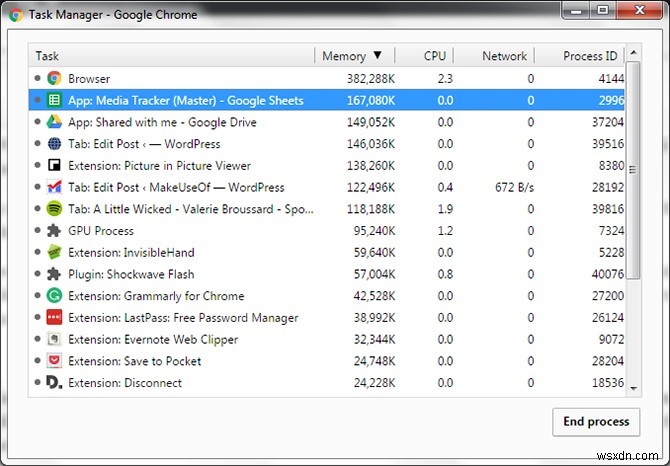This screenshot has width=670, height=466.
Task: Select Extension: InvisibleHand row
Action: tap(326, 252)
